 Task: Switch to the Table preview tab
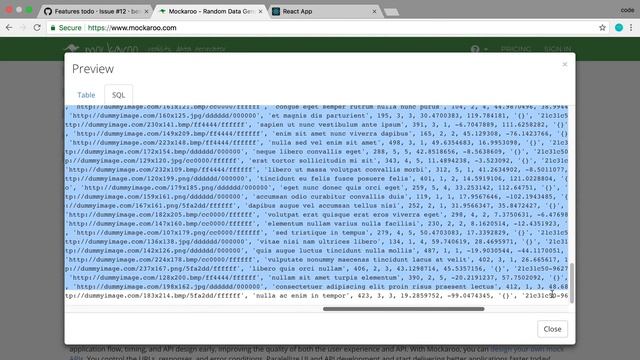[86, 95]
